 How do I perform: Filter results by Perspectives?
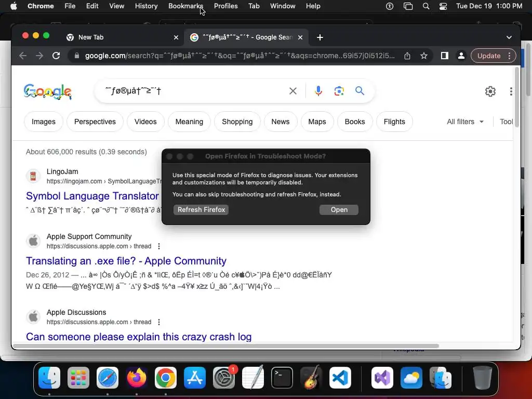pyautogui.click(x=95, y=122)
